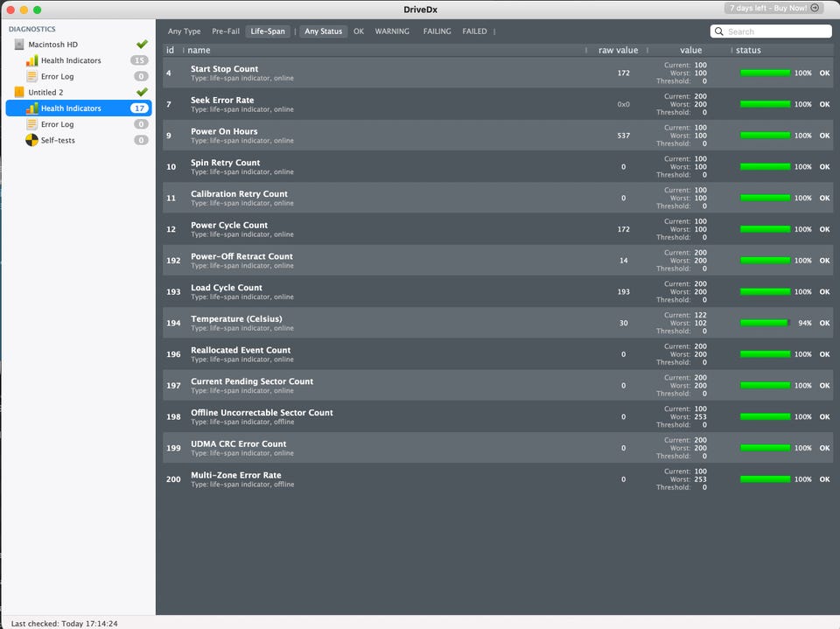Select the Current Pending Sector Count row

coord(498,385)
